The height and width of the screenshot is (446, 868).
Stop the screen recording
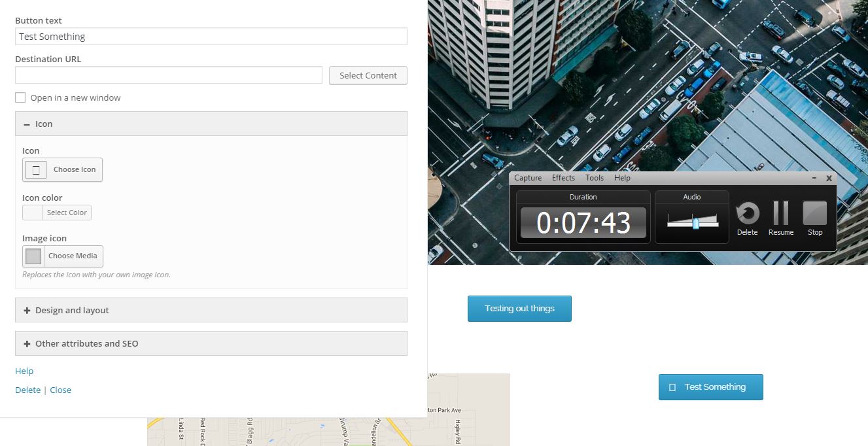click(815, 214)
